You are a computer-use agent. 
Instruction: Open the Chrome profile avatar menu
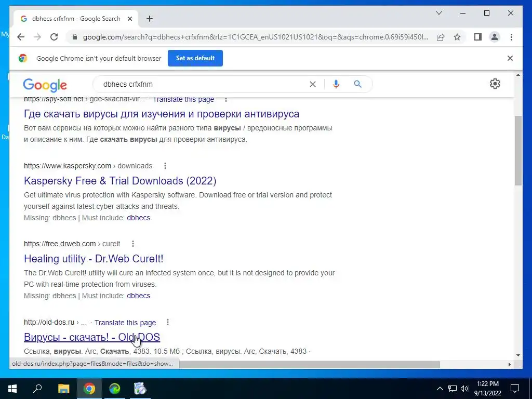[495, 37]
